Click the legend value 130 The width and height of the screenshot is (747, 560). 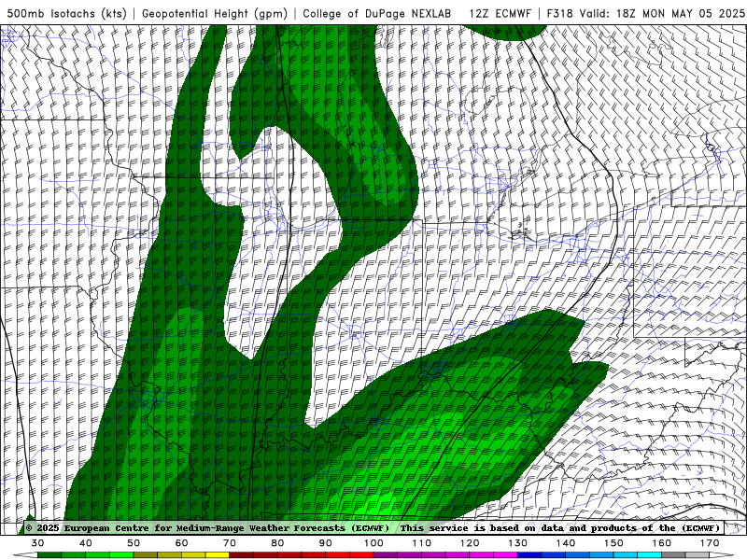[x=518, y=543]
